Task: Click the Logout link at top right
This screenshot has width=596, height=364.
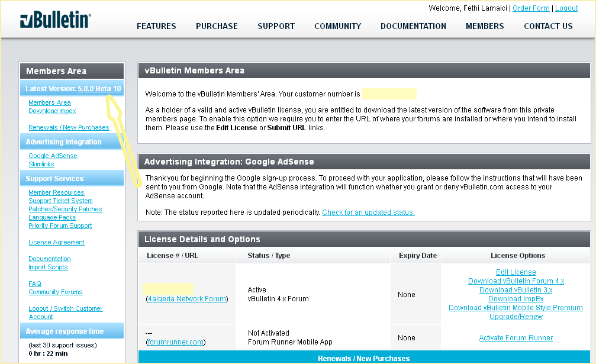Action: (566, 8)
